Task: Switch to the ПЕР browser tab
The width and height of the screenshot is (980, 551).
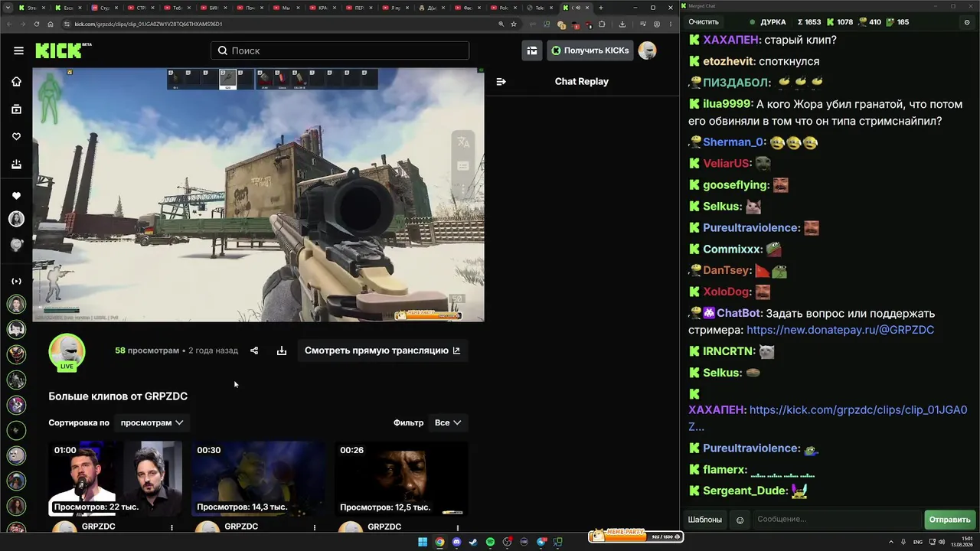Action: point(358,8)
